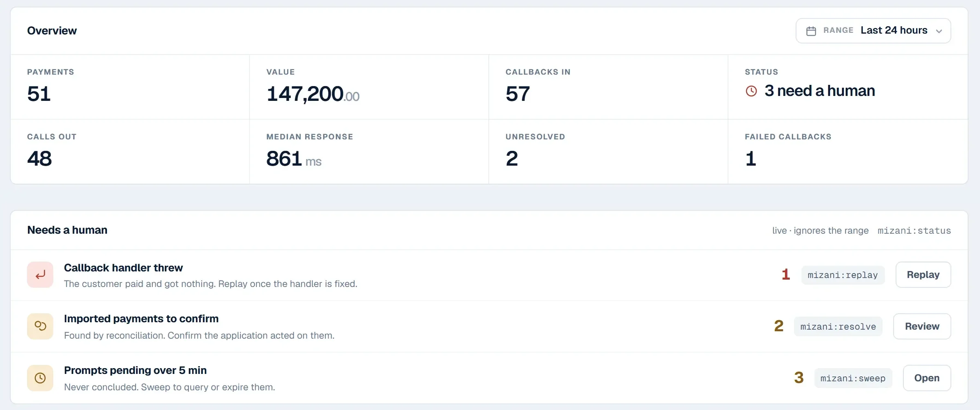The height and width of the screenshot is (410, 980).
Task: Click the calendar icon in range selector
Action: point(811,31)
